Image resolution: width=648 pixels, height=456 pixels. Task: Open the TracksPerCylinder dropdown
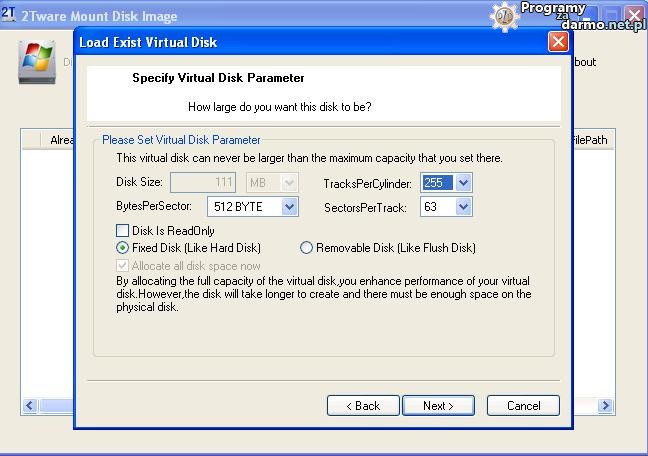tap(463, 183)
